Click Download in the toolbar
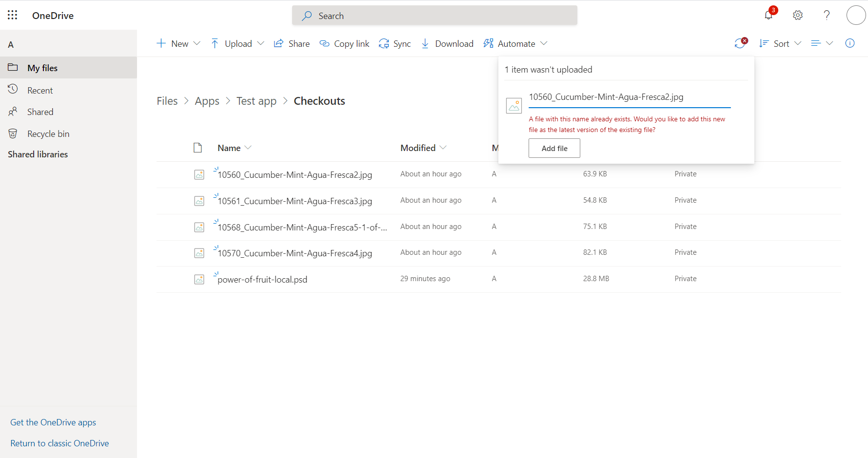The width and height of the screenshot is (868, 458). [447, 43]
